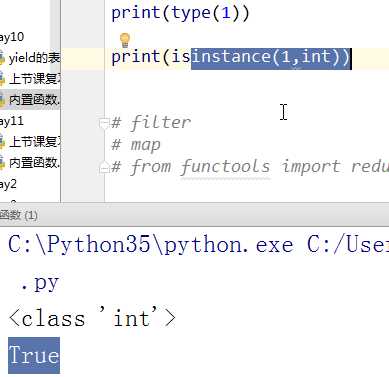
Task: Select '上节课复' file under day10 folder
Action: (34, 79)
